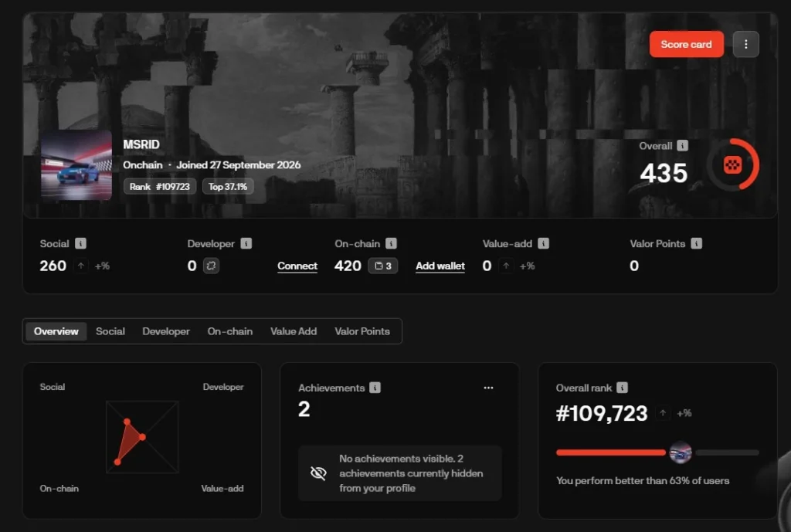Show info for Social score

pos(80,243)
